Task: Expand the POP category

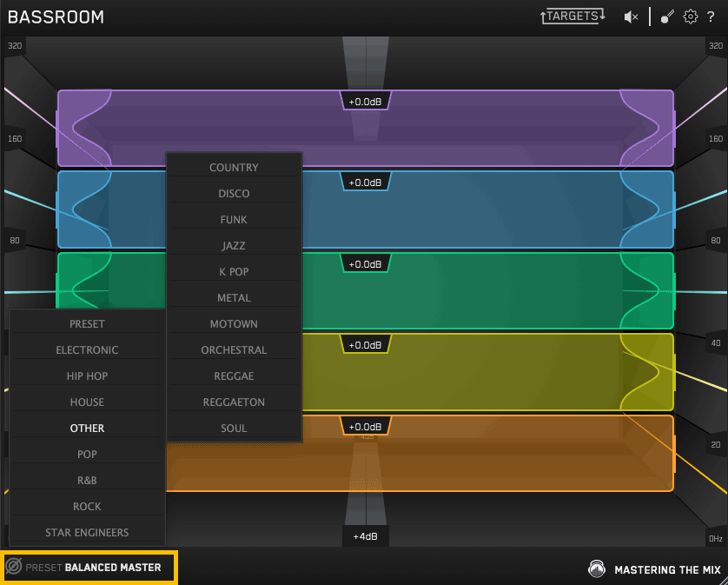Action: [87, 454]
